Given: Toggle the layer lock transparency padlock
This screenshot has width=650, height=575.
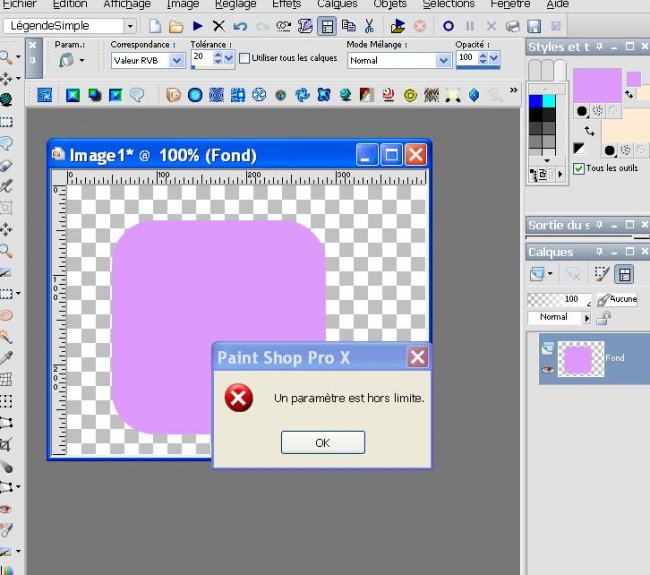Looking at the screenshot, I should click(604, 318).
